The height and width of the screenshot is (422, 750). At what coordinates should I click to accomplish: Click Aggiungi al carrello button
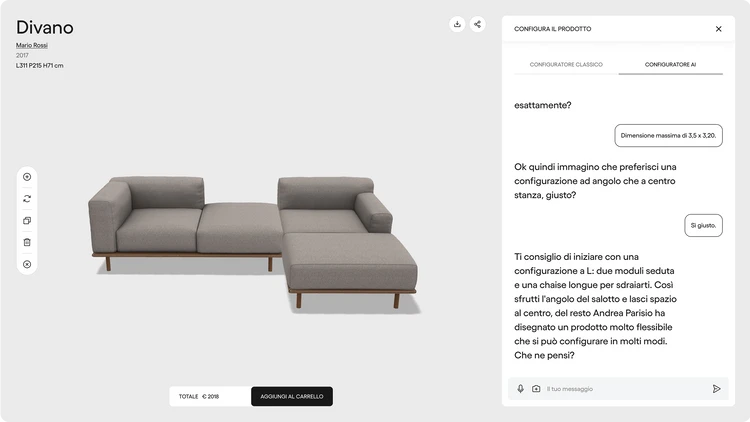coord(292,396)
